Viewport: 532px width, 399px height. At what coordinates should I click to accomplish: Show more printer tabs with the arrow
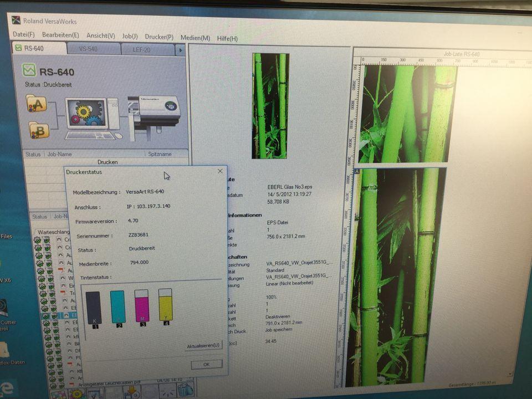click(181, 50)
